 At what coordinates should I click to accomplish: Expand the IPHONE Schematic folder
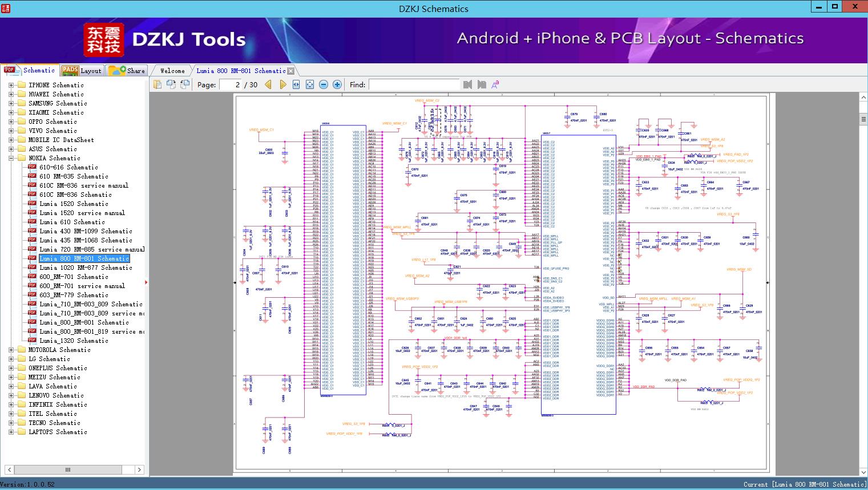11,85
